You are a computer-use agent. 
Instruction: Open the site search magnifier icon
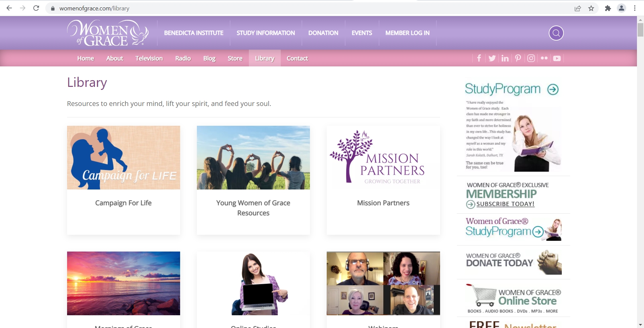click(556, 33)
